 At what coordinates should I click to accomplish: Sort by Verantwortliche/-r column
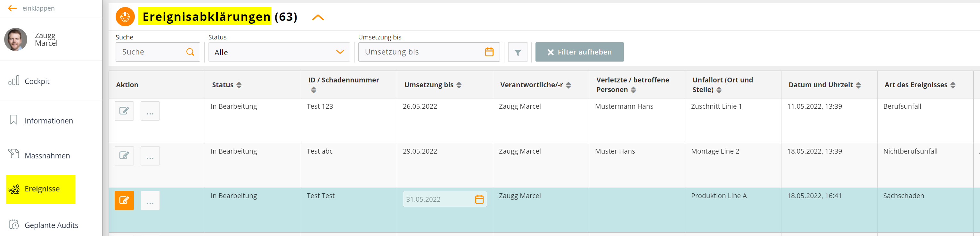pyautogui.click(x=568, y=85)
